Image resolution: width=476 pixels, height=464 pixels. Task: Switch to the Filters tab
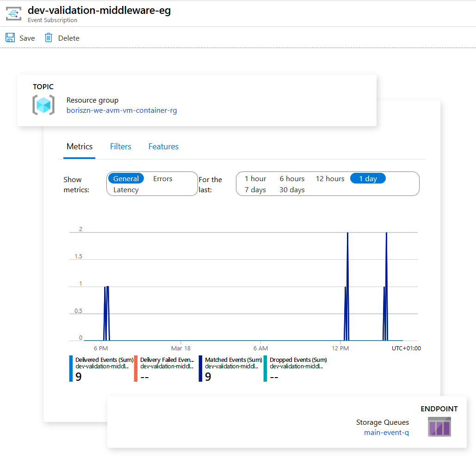pos(120,146)
